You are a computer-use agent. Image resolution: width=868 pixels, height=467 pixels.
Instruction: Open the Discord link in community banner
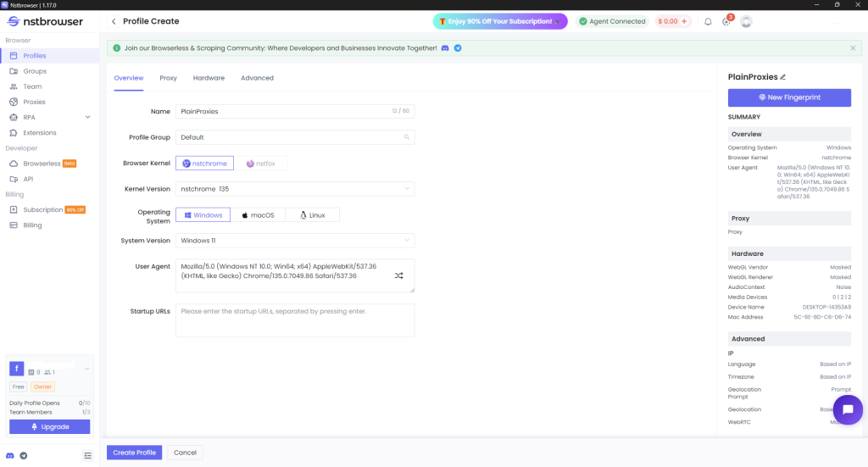pyautogui.click(x=445, y=48)
